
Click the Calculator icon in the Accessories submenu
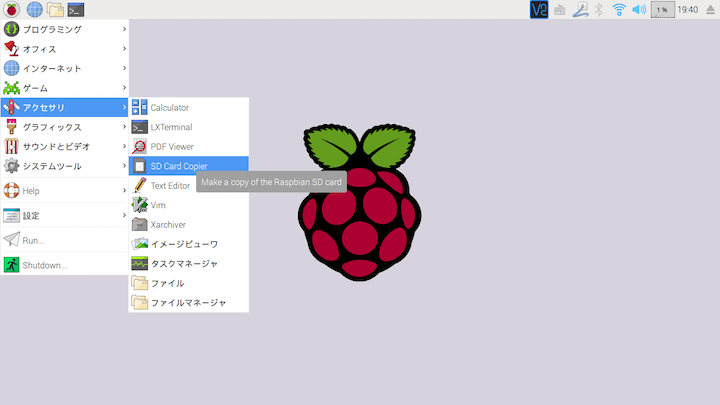click(140, 107)
